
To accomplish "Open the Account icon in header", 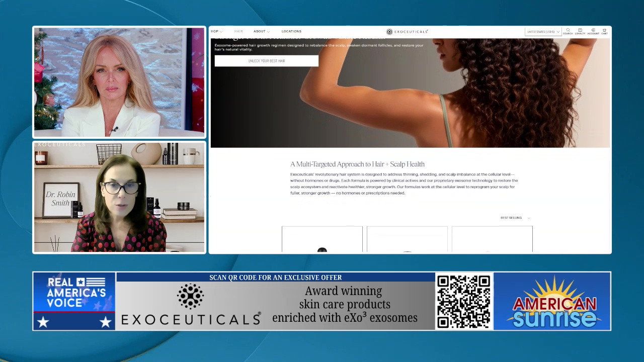I will point(593,31).
